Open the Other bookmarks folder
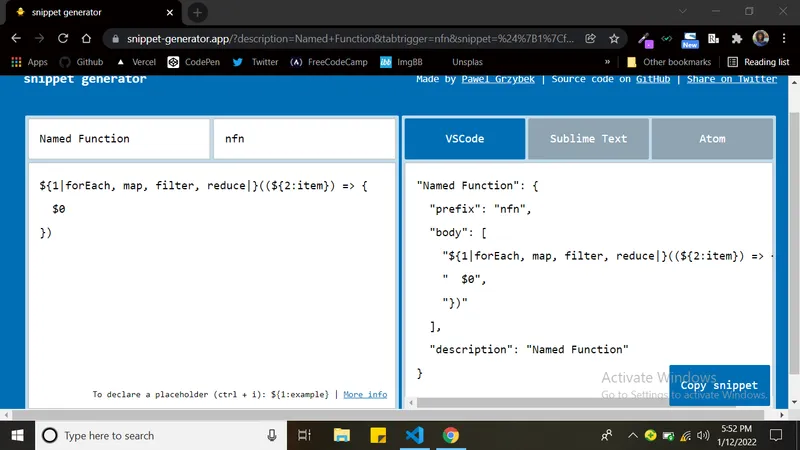Image resolution: width=800 pixels, height=450 pixels. click(668, 62)
